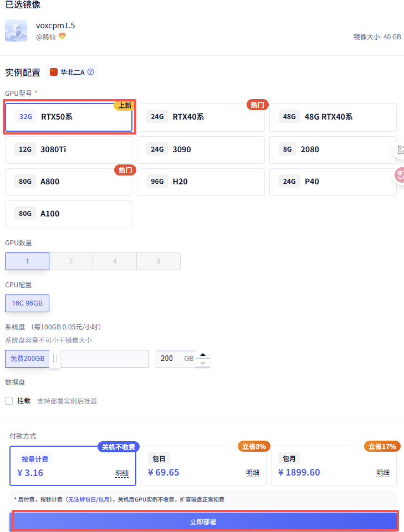Set GPU count to 1
This screenshot has height=532, width=404.
[x=27, y=261]
